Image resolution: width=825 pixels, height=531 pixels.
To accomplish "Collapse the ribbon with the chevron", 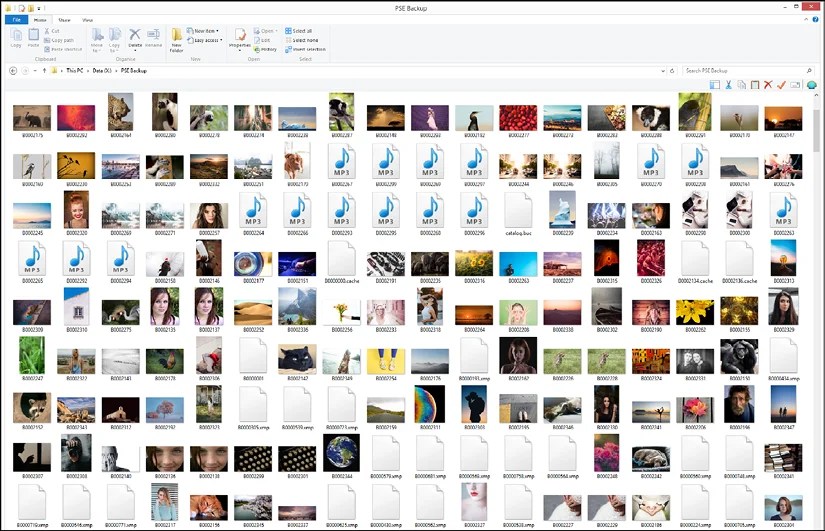I will 806,19.
